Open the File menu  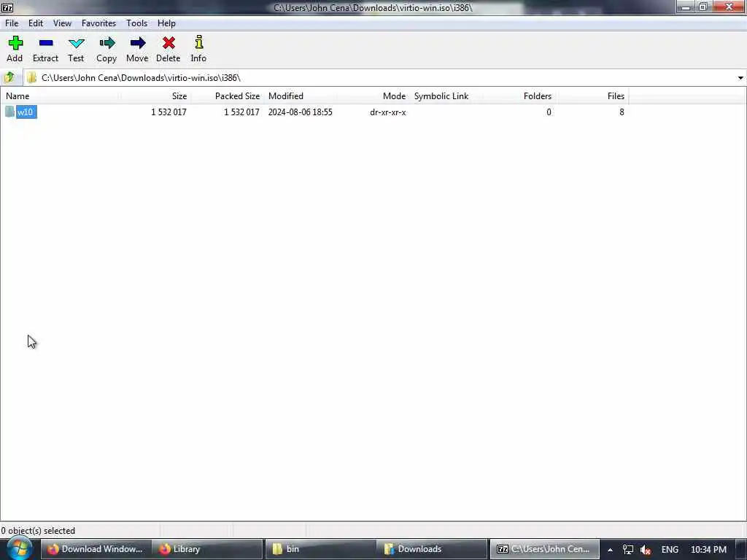12,23
